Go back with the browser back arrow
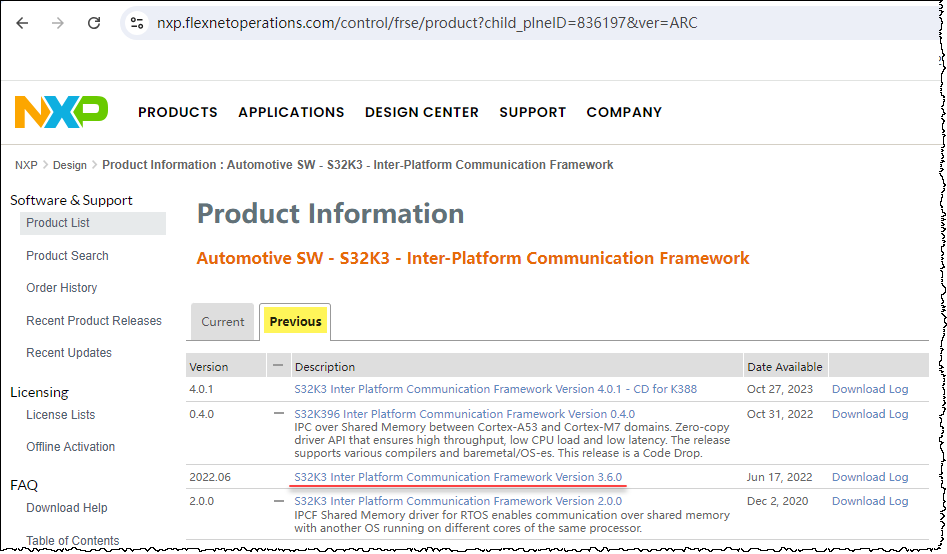The width and height of the screenshot is (947, 554). point(22,23)
